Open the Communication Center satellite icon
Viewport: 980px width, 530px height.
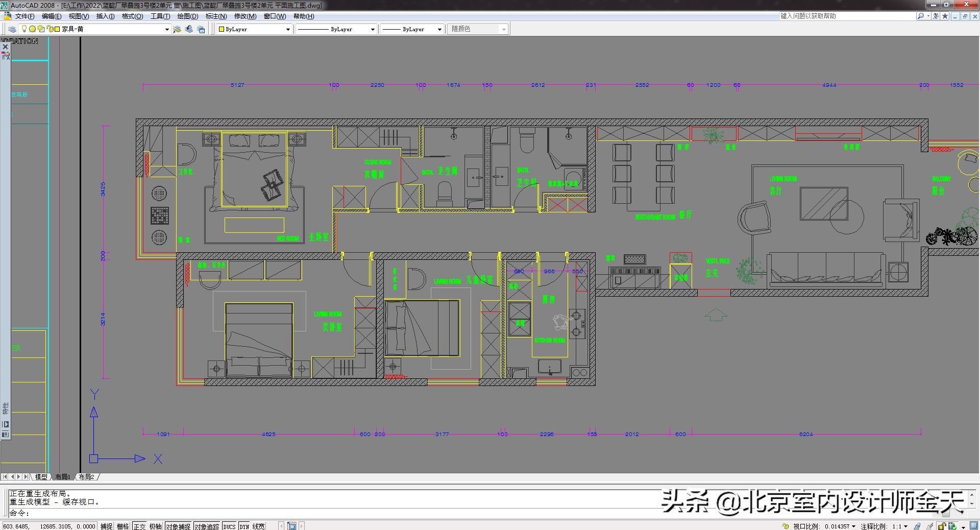click(936, 16)
